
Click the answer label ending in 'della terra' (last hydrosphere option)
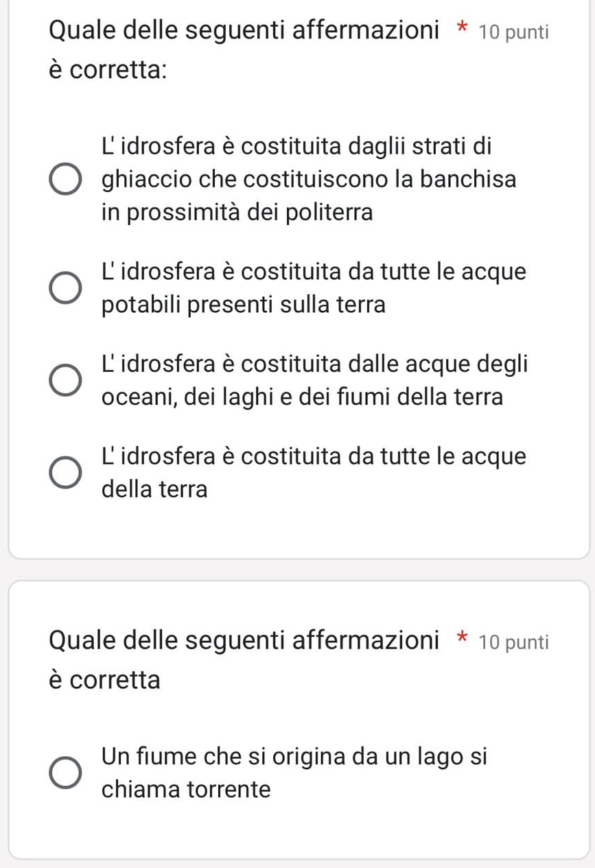coord(313,473)
